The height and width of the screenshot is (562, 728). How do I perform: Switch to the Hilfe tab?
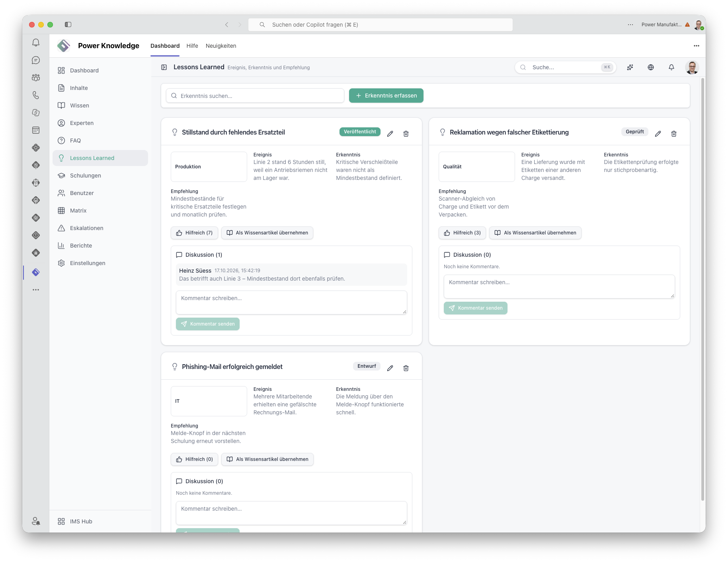pyautogui.click(x=192, y=46)
